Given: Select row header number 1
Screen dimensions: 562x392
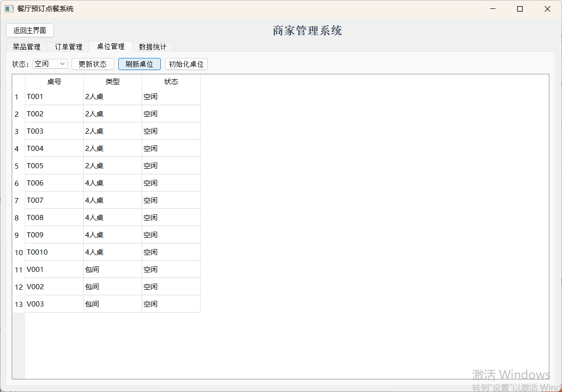Looking at the screenshot, I should pos(19,97).
